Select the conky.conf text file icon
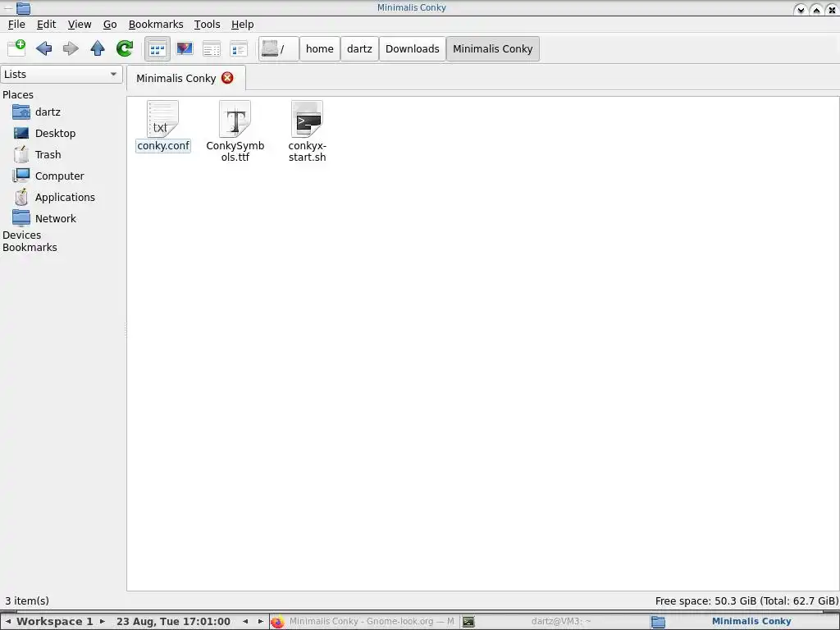This screenshot has width=840, height=630. pos(163,119)
